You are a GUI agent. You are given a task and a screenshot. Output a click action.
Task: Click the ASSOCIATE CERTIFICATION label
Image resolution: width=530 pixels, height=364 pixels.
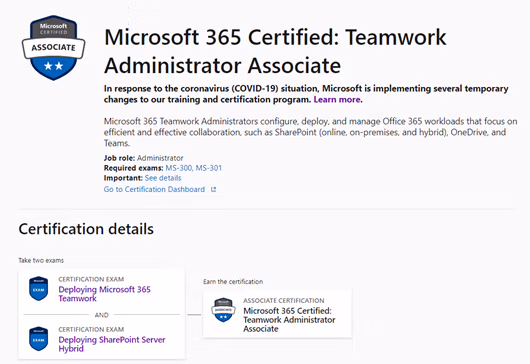click(x=284, y=300)
